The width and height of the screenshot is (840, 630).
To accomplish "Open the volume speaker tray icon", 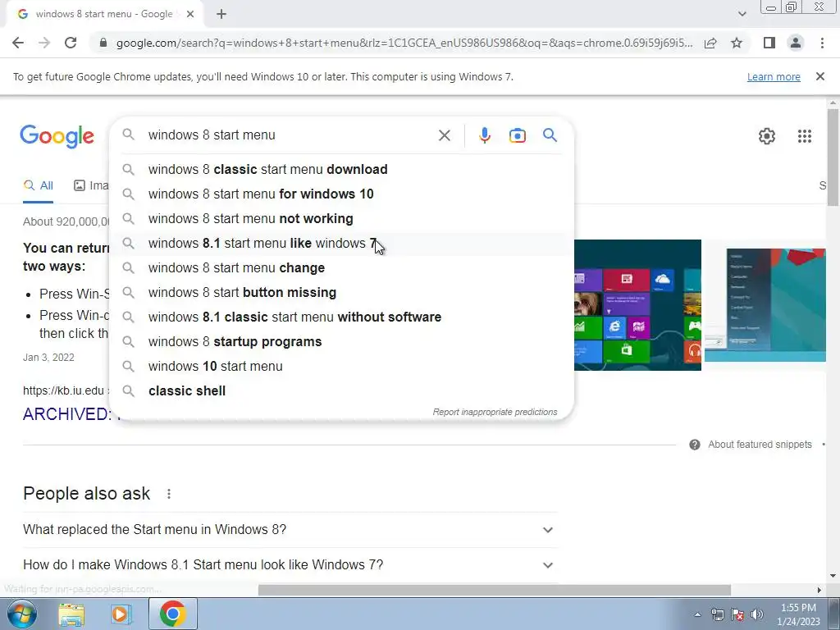I will 756,614.
